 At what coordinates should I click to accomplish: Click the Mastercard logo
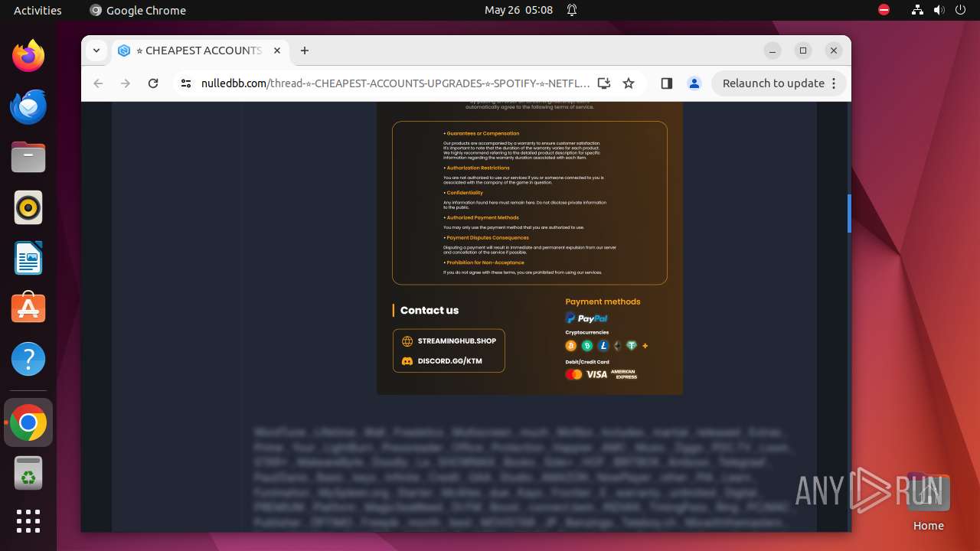click(x=573, y=374)
